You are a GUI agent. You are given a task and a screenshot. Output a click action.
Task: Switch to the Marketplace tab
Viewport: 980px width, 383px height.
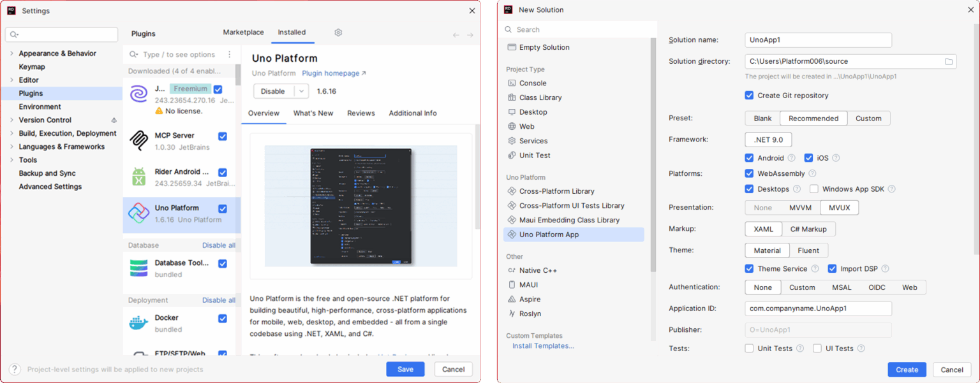click(243, 33)
